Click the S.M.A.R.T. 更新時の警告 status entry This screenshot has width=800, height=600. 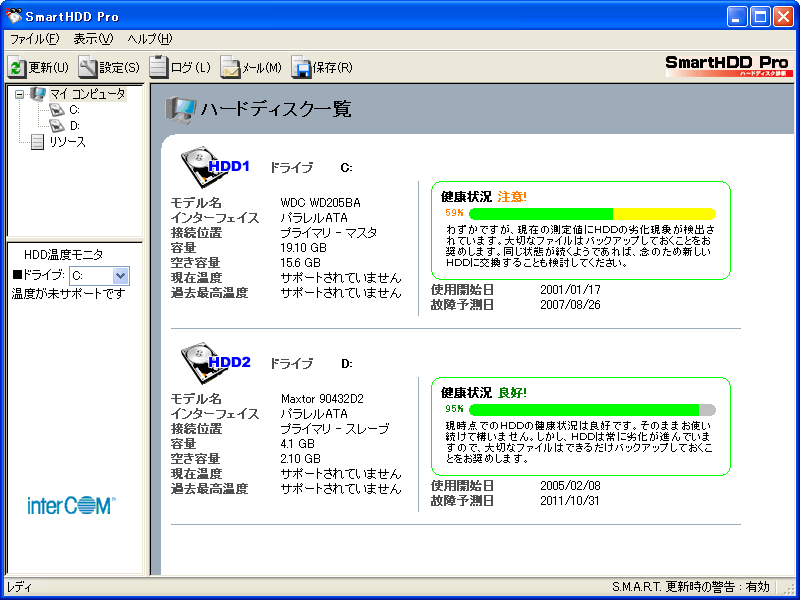tap(690, 587)
